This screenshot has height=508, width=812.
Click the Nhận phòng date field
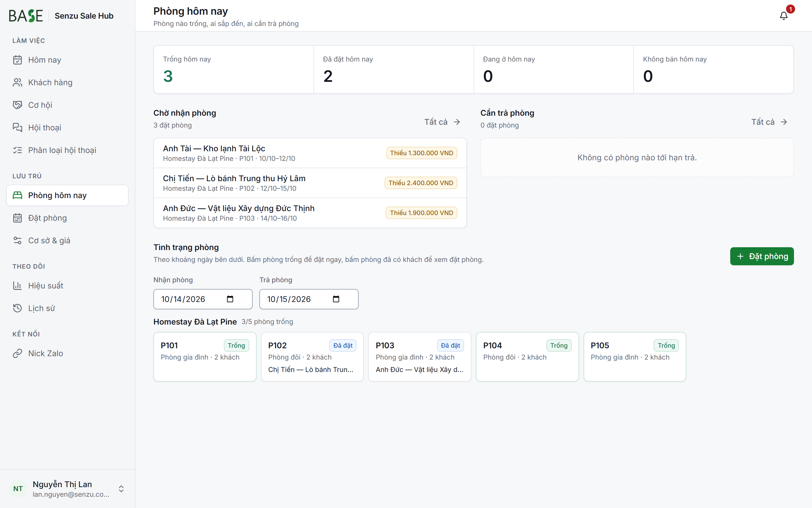pyautogui.click(x=203, y=299)
